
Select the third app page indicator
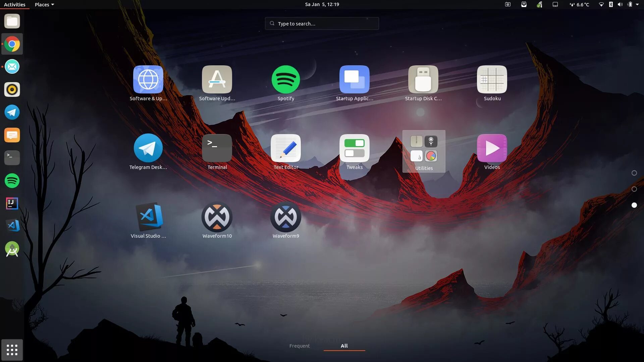click(634, 205)
